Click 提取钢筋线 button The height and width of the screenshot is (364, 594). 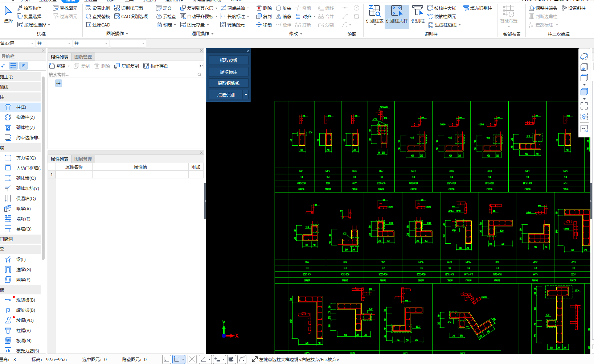(229, 83)
